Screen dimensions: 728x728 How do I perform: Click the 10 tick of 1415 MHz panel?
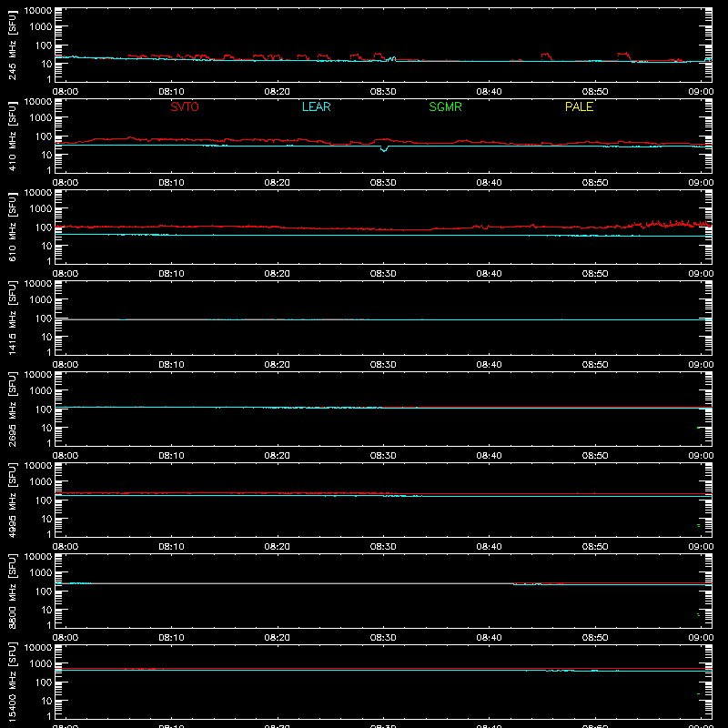coord(46,337)
